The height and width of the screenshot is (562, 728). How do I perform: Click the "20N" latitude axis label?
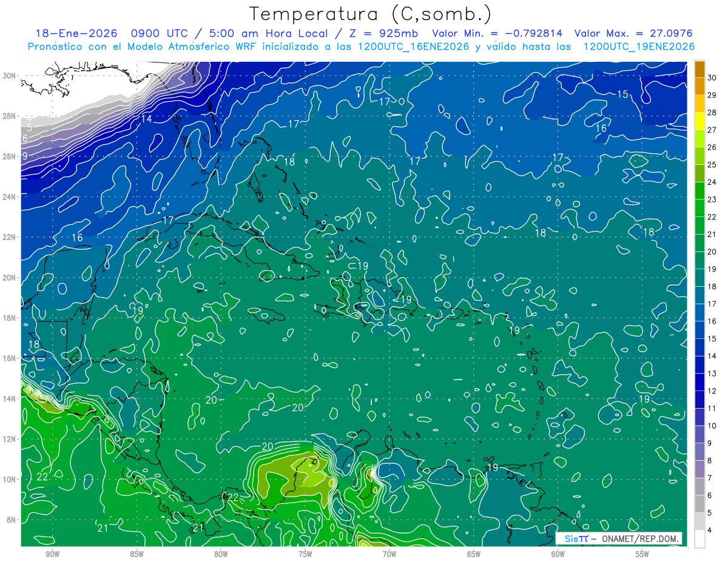pos(9,278)
